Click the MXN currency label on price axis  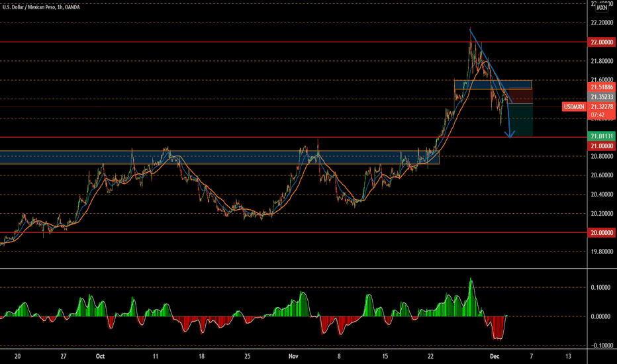602,7
